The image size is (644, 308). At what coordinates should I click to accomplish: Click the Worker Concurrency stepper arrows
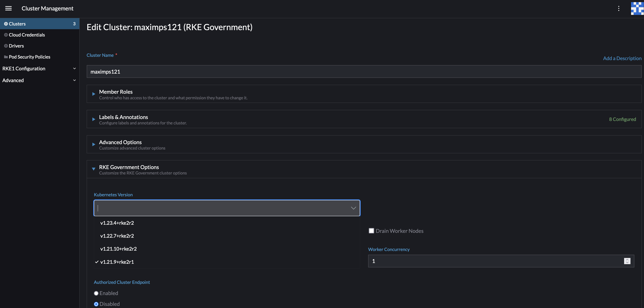coord(628,261)
